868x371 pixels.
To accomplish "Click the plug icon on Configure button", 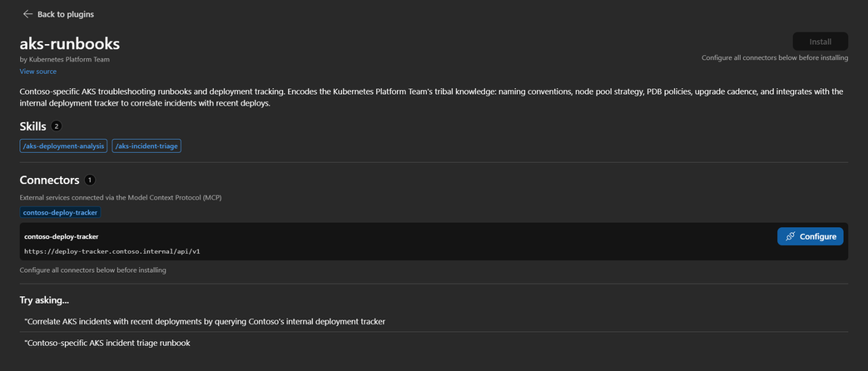I will 791,236.
